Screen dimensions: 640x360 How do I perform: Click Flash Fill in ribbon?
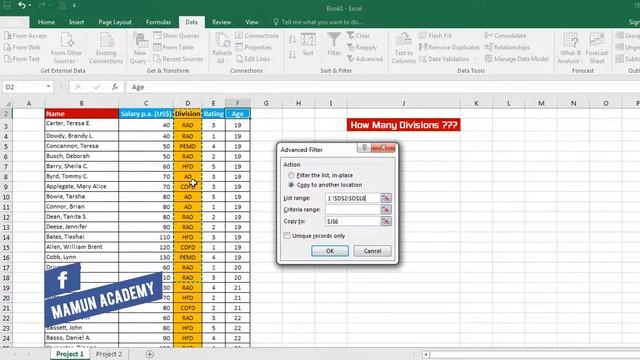(435, 36)
